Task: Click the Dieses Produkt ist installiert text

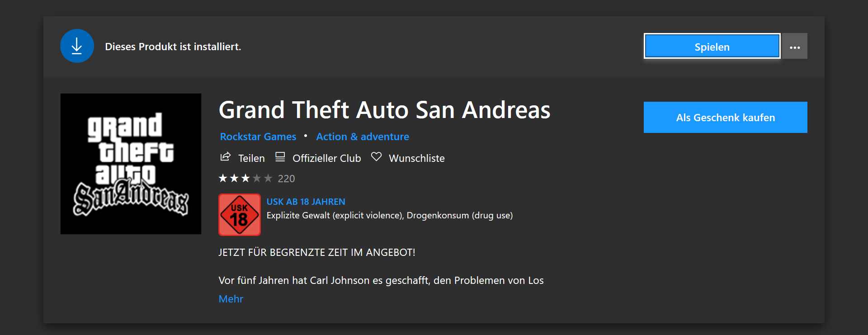Action: click(173, 47)
